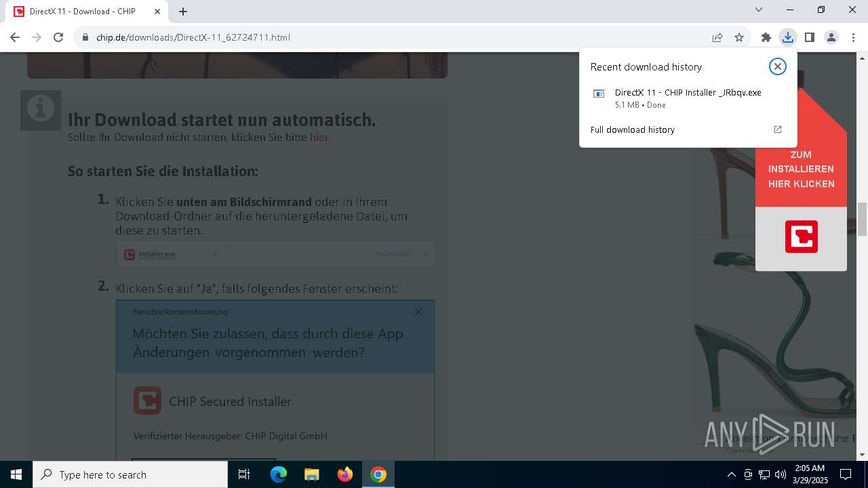Open the taskbar clock and date
Screen dimensions: 868x488
click(810, 474)
